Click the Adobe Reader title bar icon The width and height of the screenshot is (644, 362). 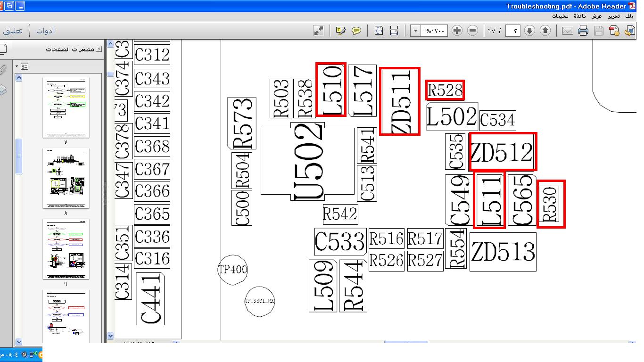632,6
